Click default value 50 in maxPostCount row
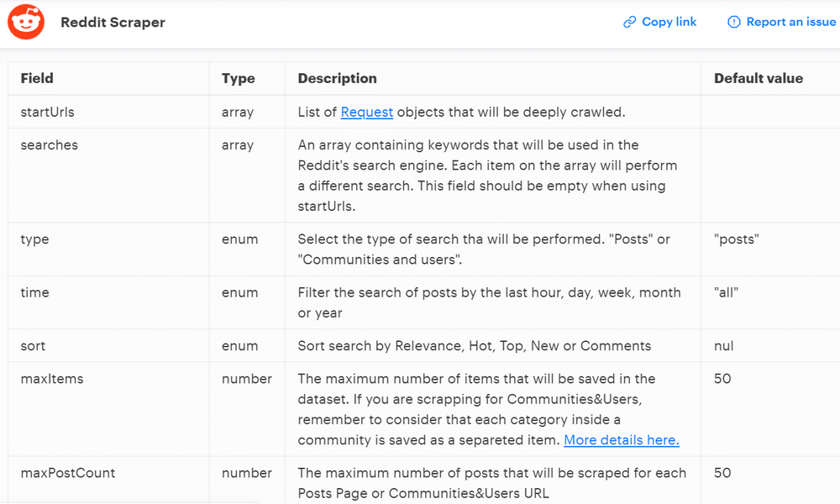 722,473
